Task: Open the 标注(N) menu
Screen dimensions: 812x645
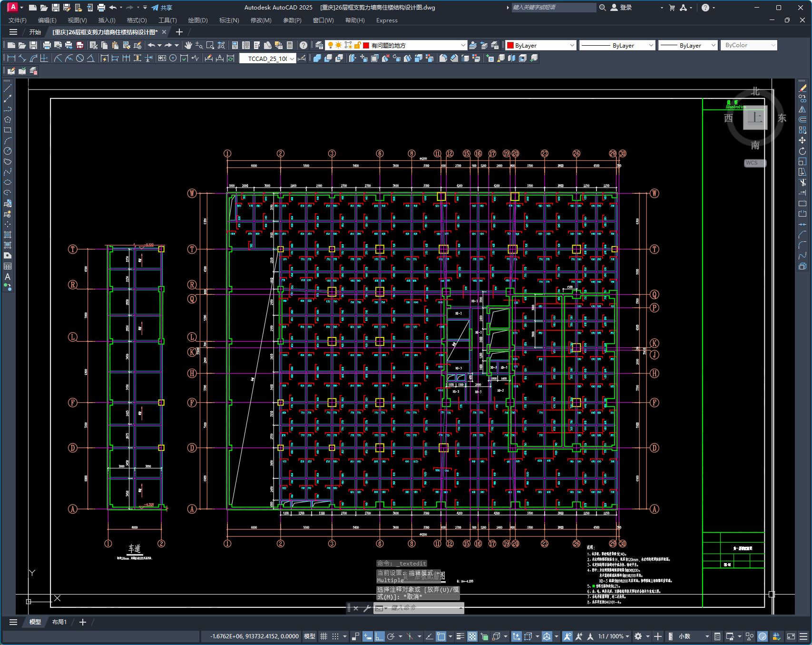Action: (x=229, y=20)
